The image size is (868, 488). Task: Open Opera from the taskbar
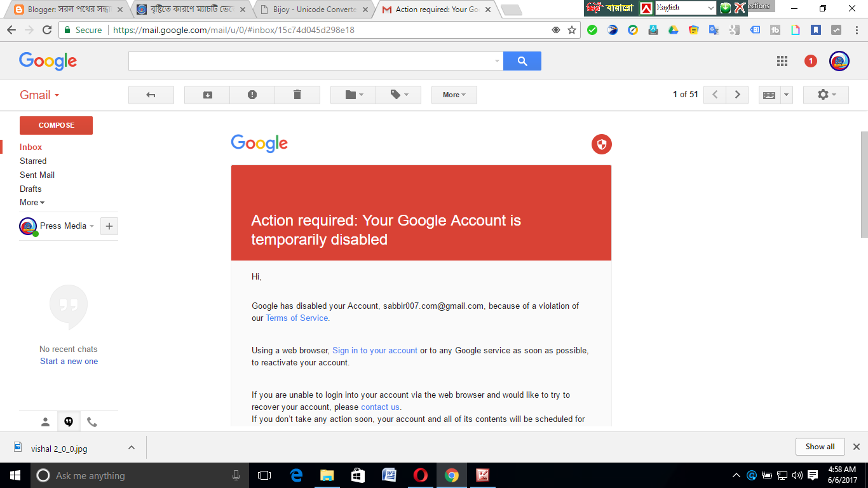(x=420, y=475)
